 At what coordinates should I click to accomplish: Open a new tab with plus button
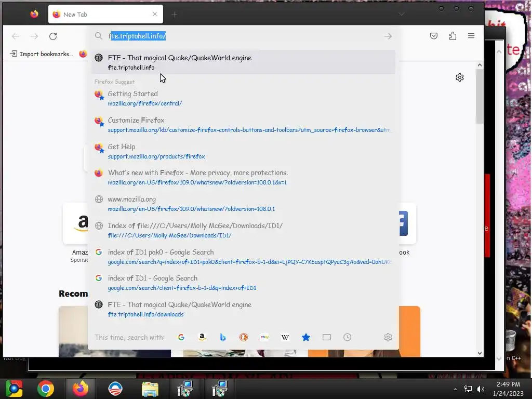[174, 14]
